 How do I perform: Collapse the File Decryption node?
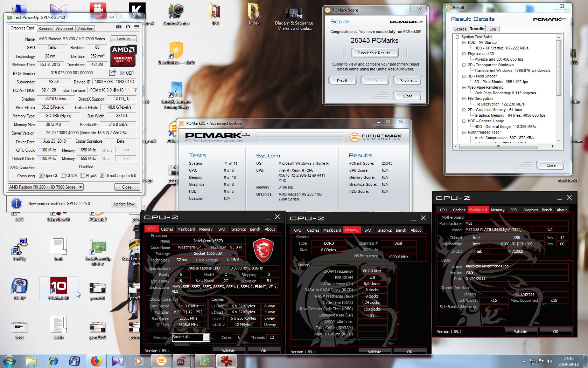coord(464,98)
